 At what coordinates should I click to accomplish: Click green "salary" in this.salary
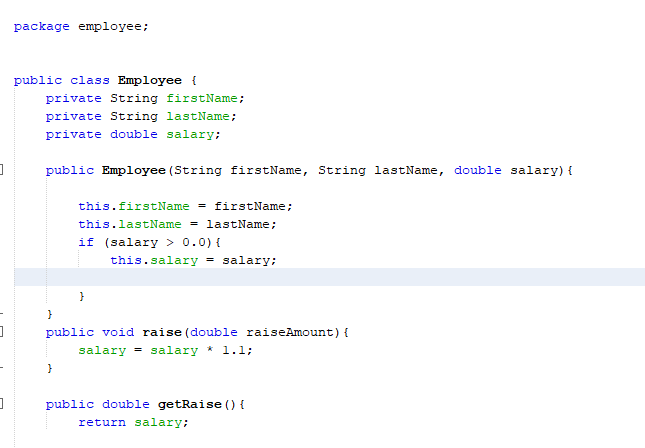[x=174, y=261]
